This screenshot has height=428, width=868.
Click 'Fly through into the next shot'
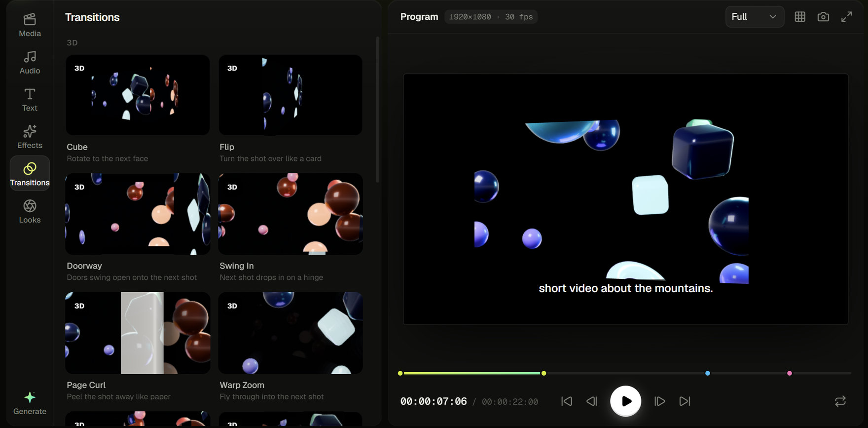272,396
